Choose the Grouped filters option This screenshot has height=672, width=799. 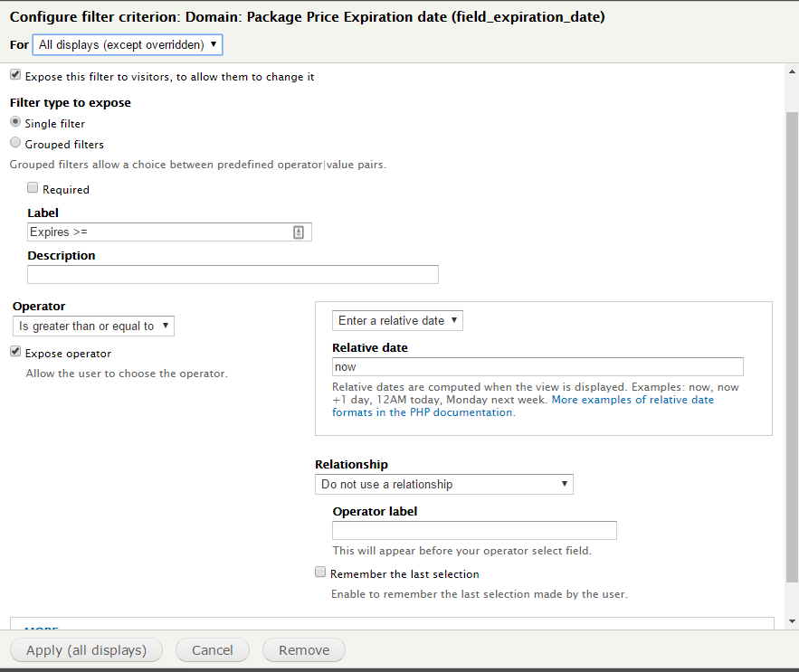pyautogui.click(x=15, y=143)
